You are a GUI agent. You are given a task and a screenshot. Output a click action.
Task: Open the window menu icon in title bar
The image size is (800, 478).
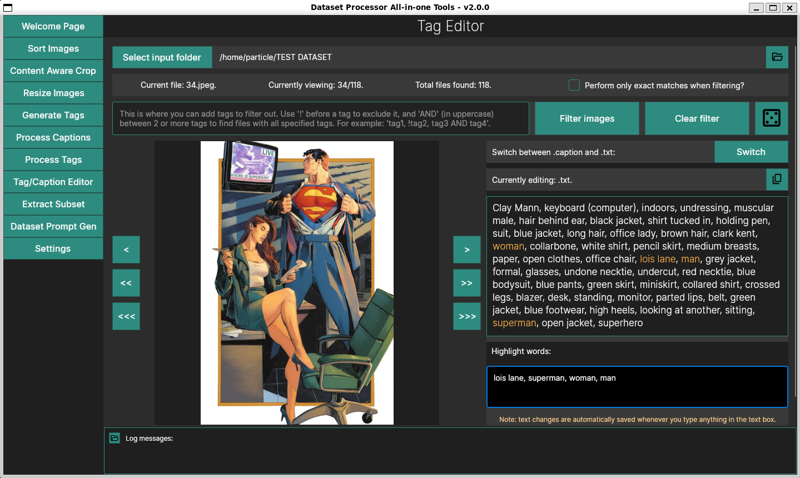[x=8, y=7]
